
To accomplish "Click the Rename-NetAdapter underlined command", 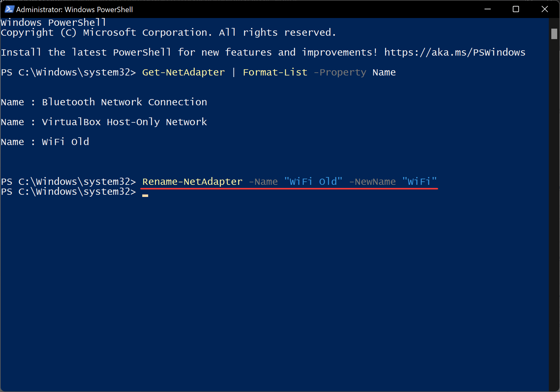I will [x=192, y=181].
